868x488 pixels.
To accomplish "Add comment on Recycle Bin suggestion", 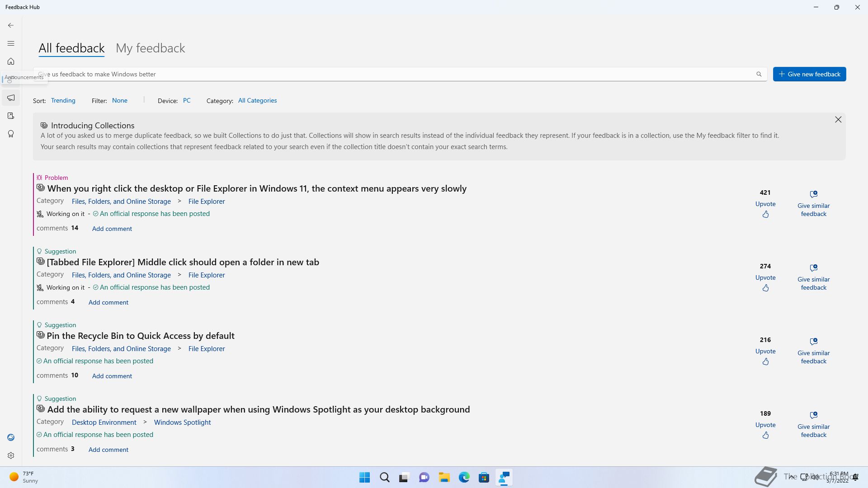I will (112, 376).
